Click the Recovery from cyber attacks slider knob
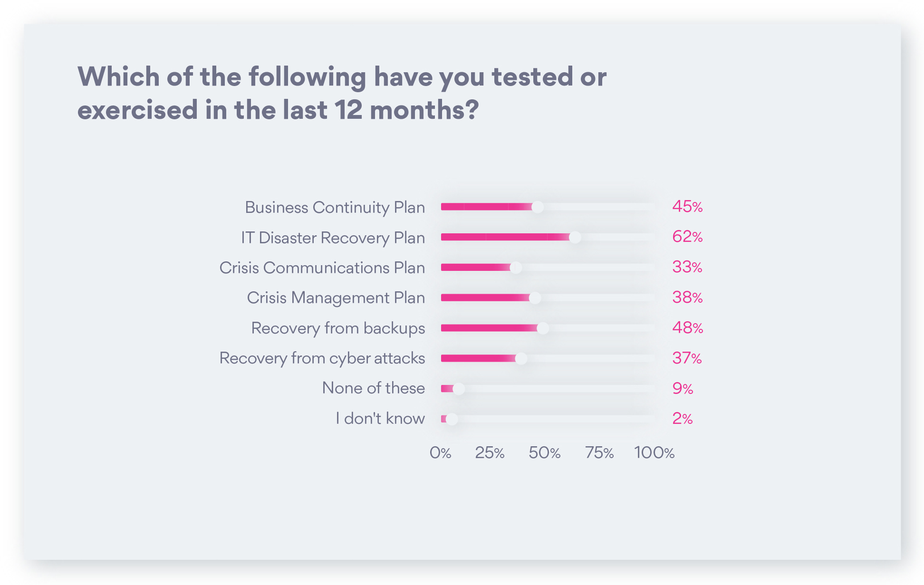Screen dimensions: 924x585 521,358
